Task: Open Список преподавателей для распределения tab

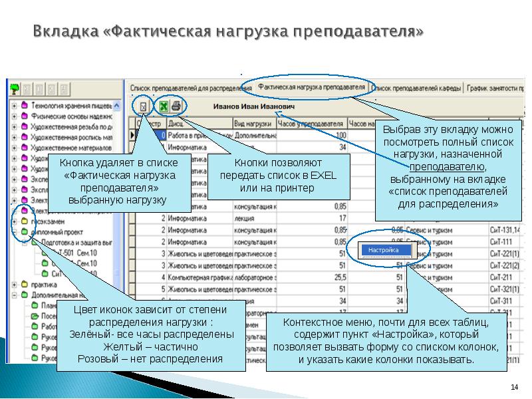Action: (184, 88)
